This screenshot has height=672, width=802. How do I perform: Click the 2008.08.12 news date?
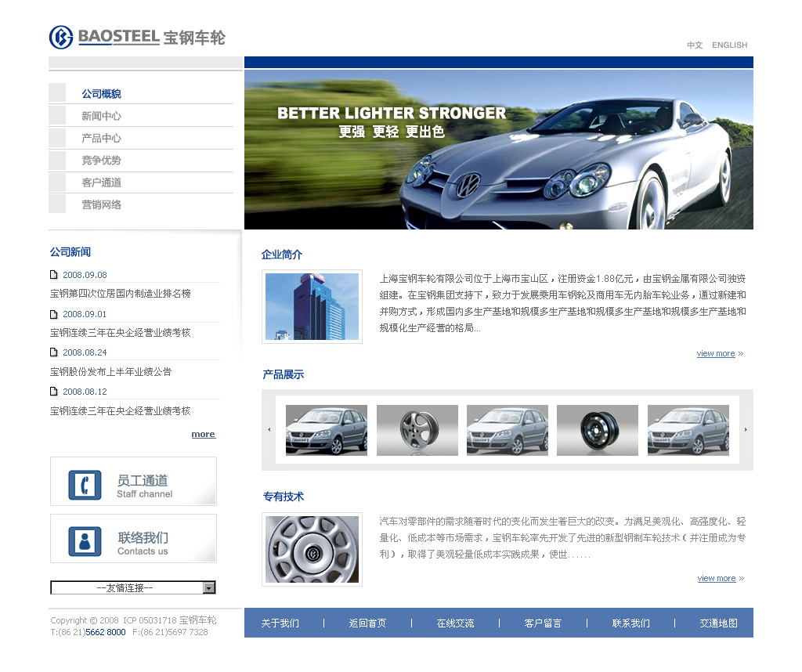pyautogui.click(x=85, y=392)
